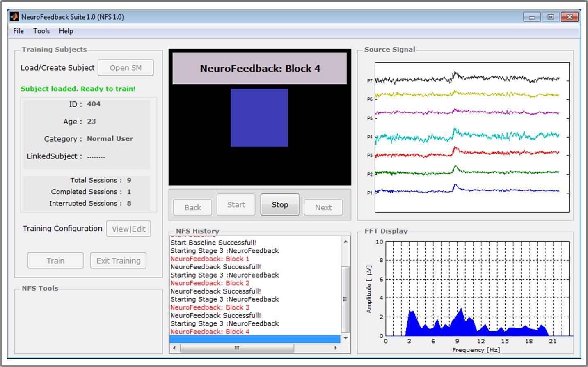Click the P4 channel label
Screen dimensions: 588x367
coord(370,137)
